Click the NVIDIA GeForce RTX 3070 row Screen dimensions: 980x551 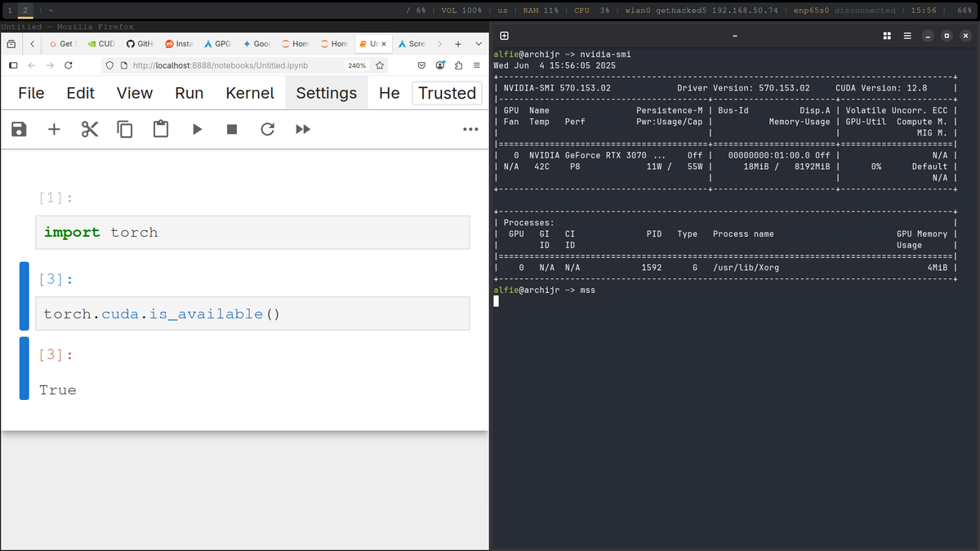coord(724,155)
